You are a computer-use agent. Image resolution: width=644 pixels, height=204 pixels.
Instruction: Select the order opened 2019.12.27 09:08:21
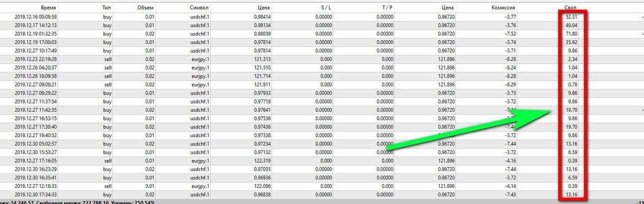click(322, 85)
